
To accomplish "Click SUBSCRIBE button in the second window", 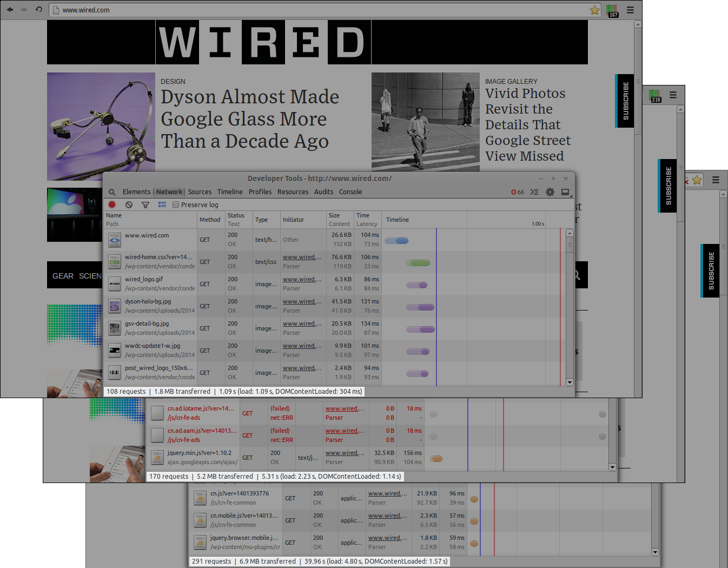I will [x=667, y=186].
